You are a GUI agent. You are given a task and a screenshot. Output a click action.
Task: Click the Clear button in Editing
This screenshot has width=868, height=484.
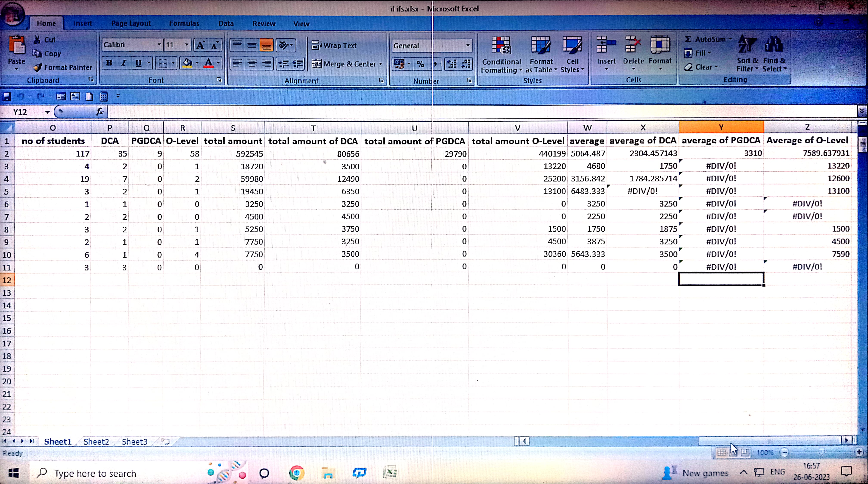tap(700, 67)
